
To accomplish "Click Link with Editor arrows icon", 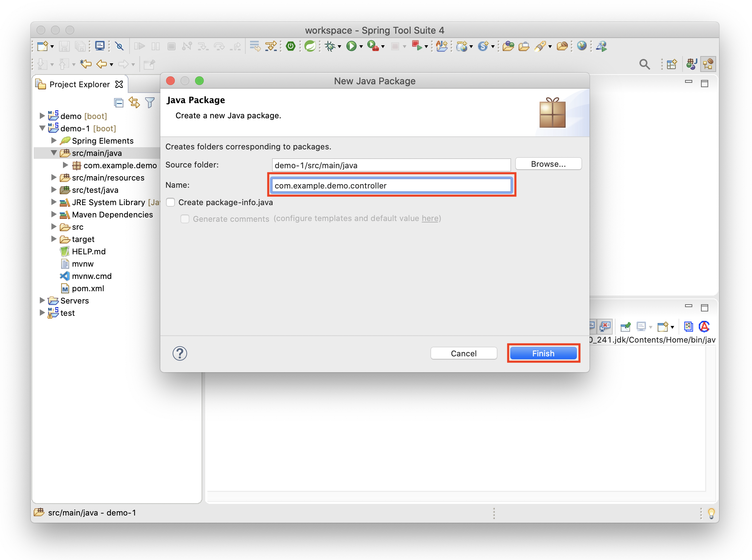I will coord(134,103).
